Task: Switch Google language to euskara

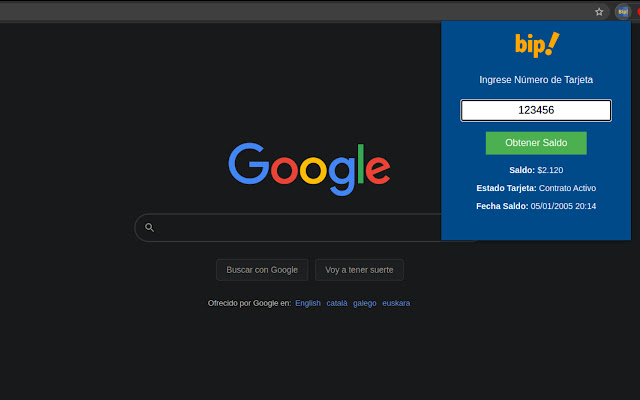Action: 396,303
